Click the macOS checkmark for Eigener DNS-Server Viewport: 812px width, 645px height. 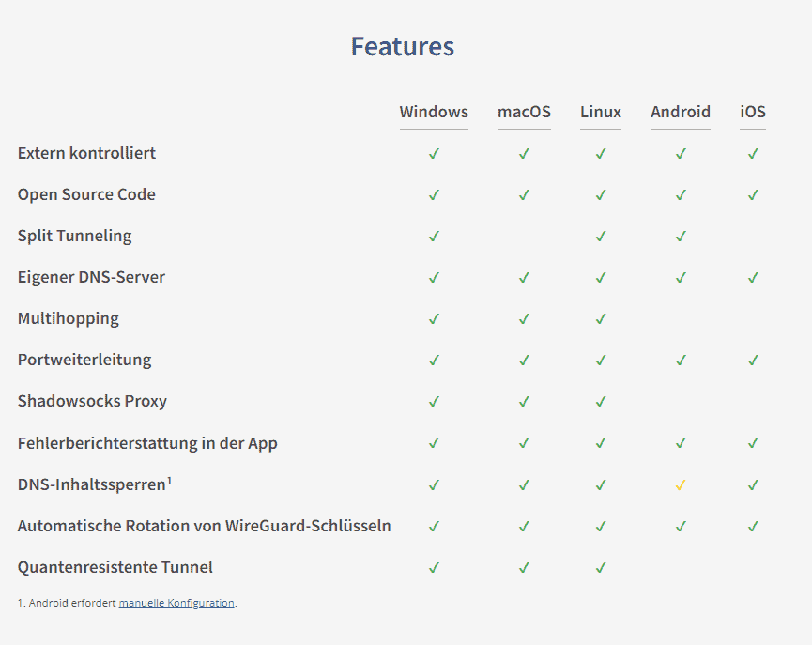click(x=524, y=278)
